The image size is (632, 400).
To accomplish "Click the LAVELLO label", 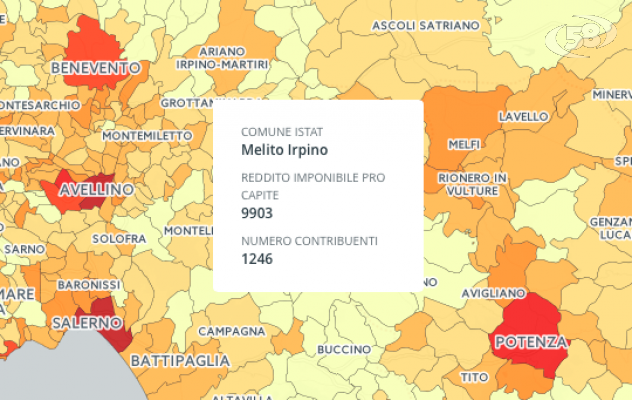I will pyautogui.click(x=523, y=117).
